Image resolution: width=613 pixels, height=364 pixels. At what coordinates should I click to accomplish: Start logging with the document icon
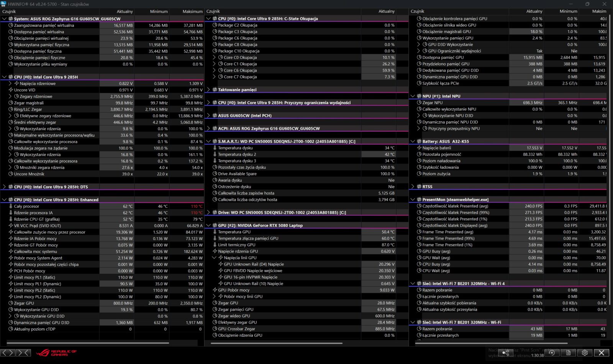tap(569, 353)
